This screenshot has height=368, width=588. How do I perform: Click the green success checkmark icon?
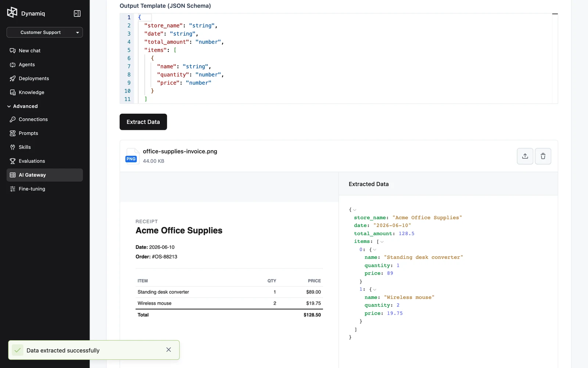click(18, 350)
